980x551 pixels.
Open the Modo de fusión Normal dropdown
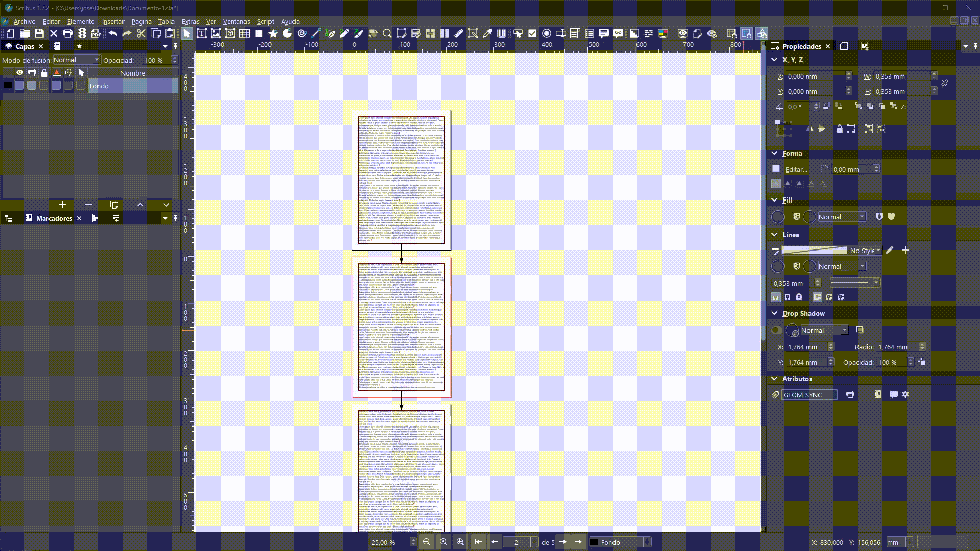click(x=77, y=60)
